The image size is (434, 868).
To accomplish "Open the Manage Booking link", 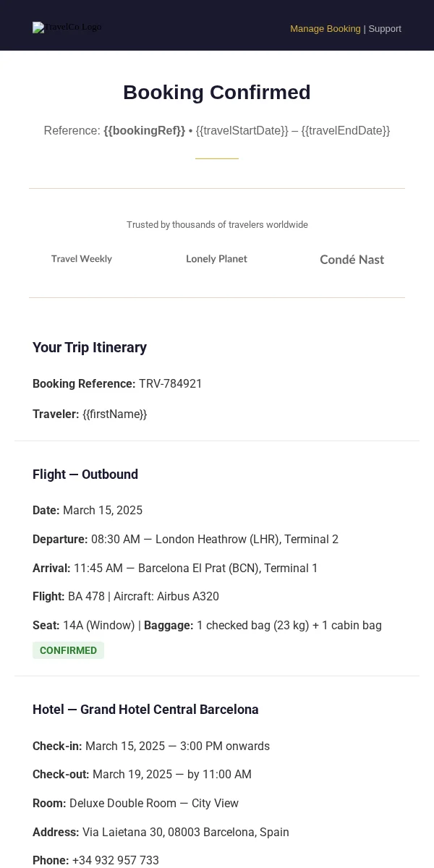I will pos(325,29).
